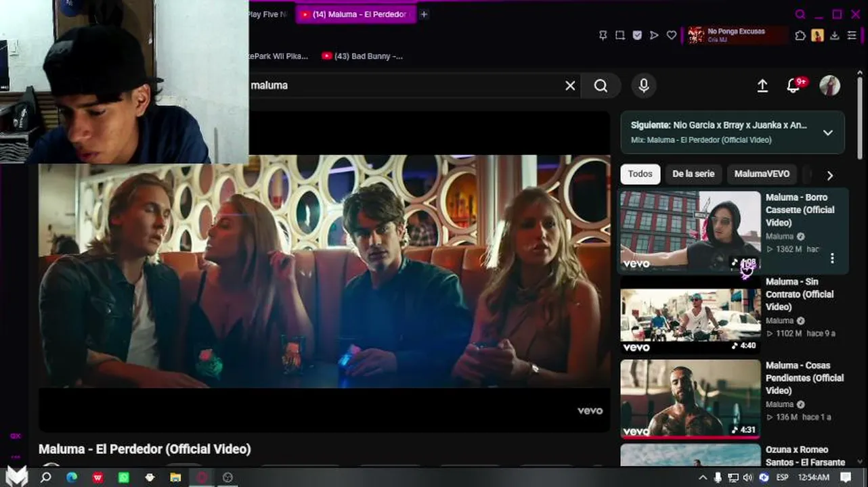
Task: Open the browser snapshot crop tool
Action: point(620,35)
